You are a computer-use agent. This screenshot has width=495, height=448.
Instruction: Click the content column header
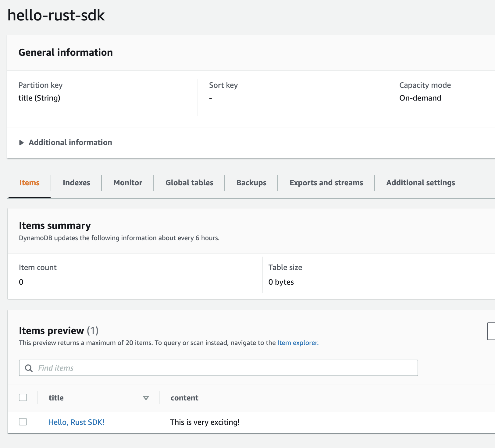pyautogui.click(x=184, y=398)
